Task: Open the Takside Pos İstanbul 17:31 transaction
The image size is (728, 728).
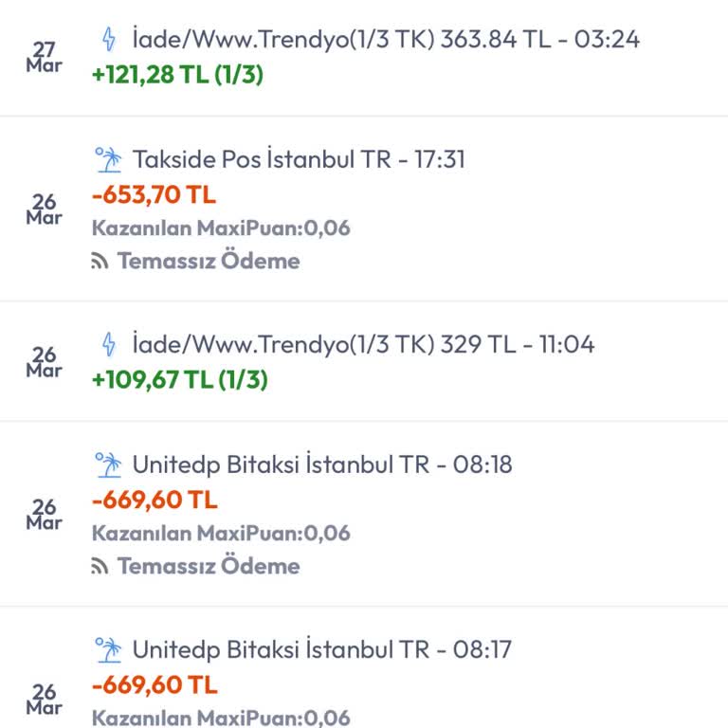Action: (299, 158)
